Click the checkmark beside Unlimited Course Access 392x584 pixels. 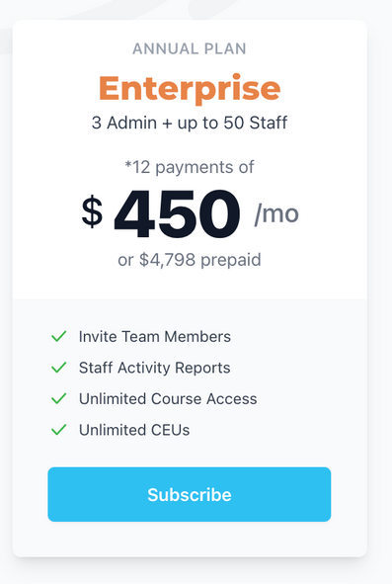tap(59, 399)
